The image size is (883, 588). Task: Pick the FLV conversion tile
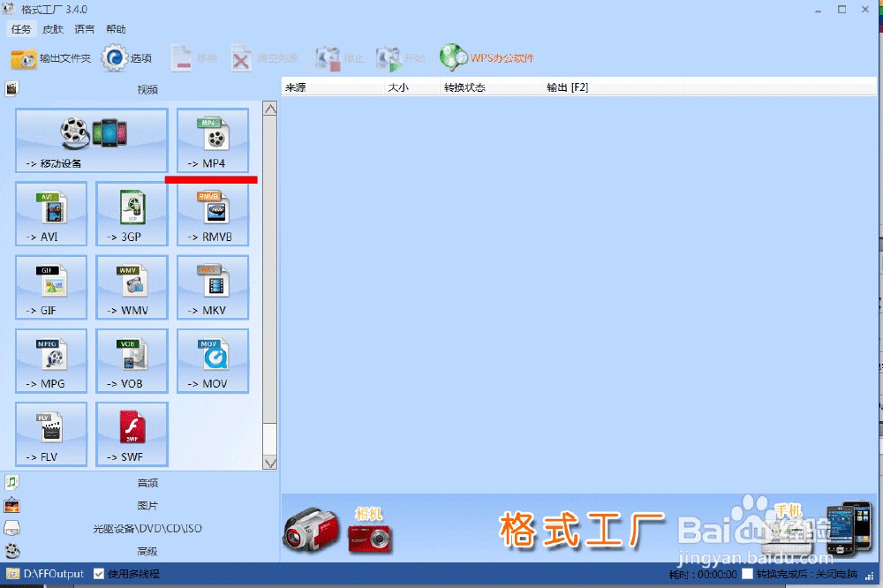pos(51,433)
